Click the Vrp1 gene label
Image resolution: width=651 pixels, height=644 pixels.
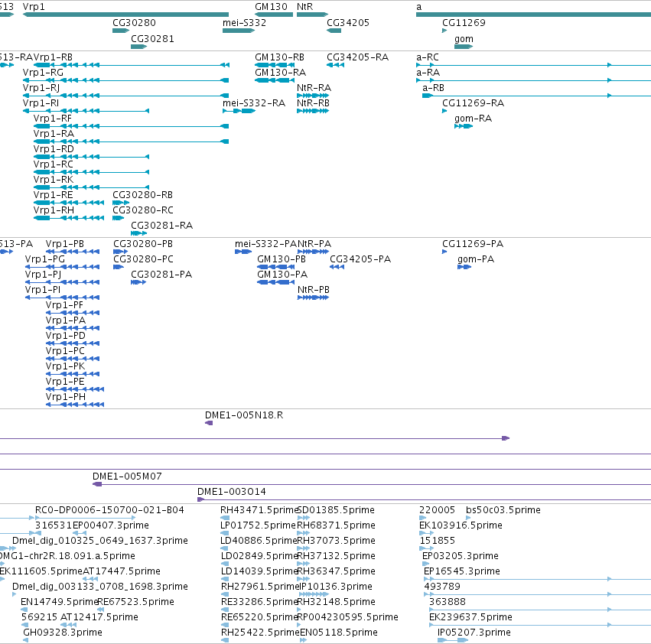(x=34, y=7)
